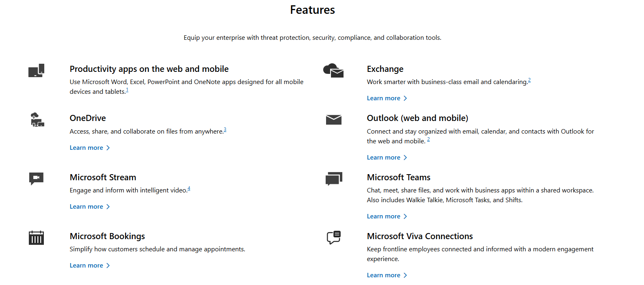Viewport: 644px width, 285px height.
Task: Open the Exchange Learn more link
Action: click(383, 98)
